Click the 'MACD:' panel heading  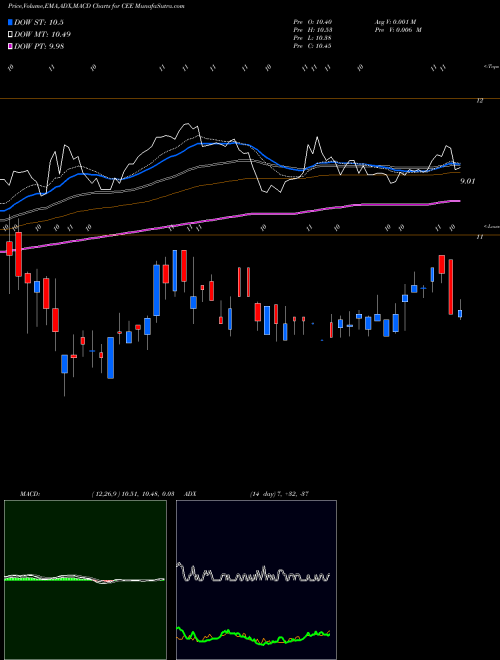point(30,494)
